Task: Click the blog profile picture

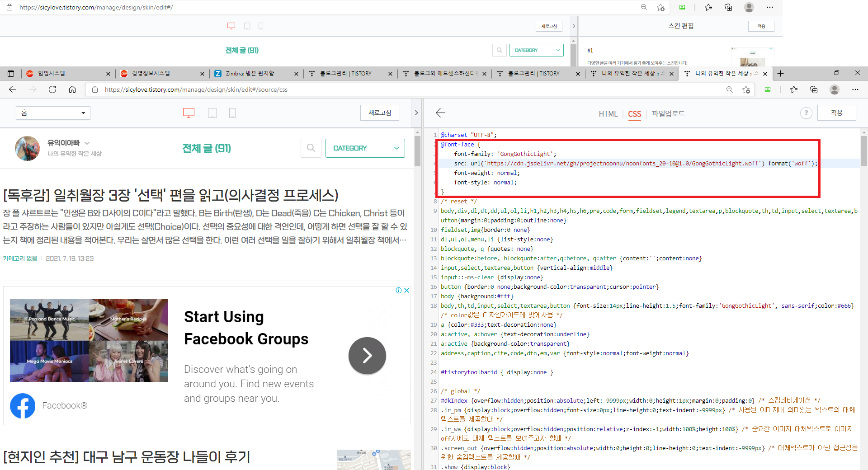Action: coord(27,148)
